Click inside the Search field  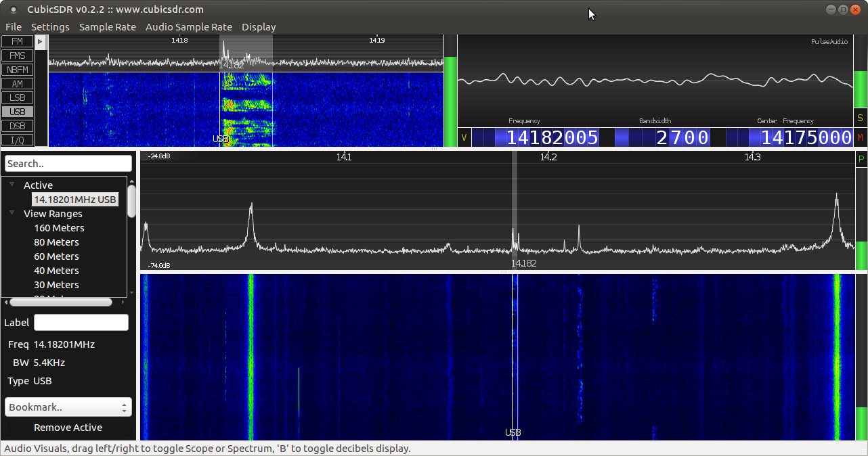(67, 163)
